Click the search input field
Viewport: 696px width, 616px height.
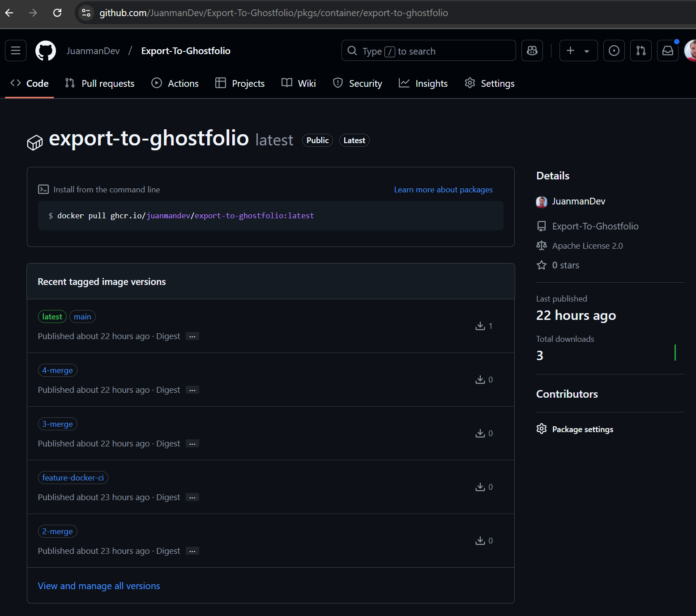428,51
